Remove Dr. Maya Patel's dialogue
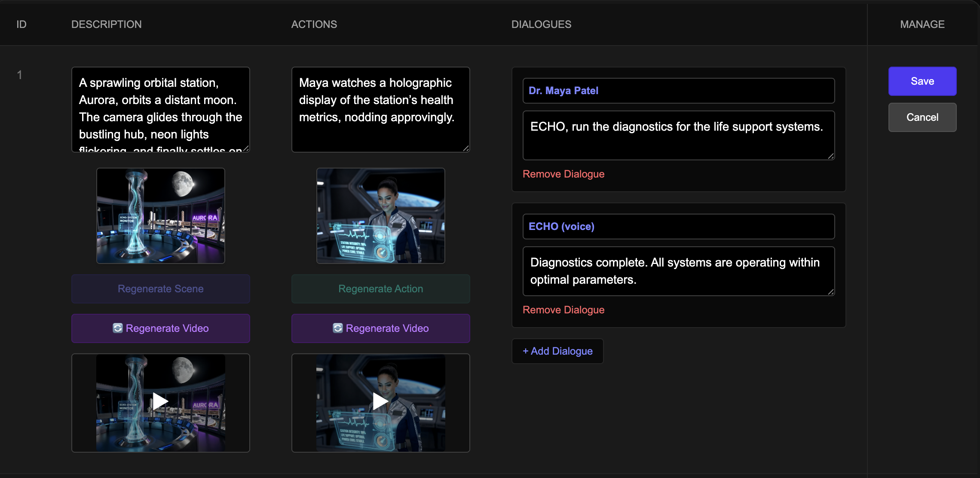The image size is (980, 478). (563, 174)
